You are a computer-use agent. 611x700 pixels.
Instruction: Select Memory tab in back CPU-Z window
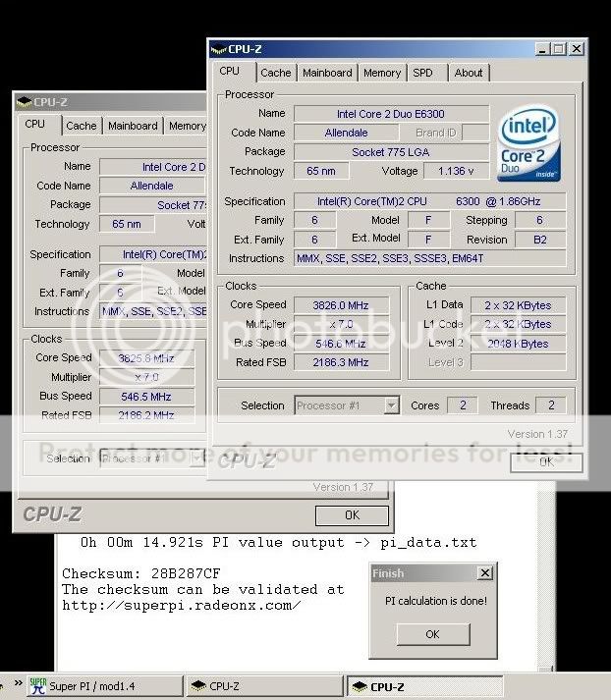pos(188,126)
